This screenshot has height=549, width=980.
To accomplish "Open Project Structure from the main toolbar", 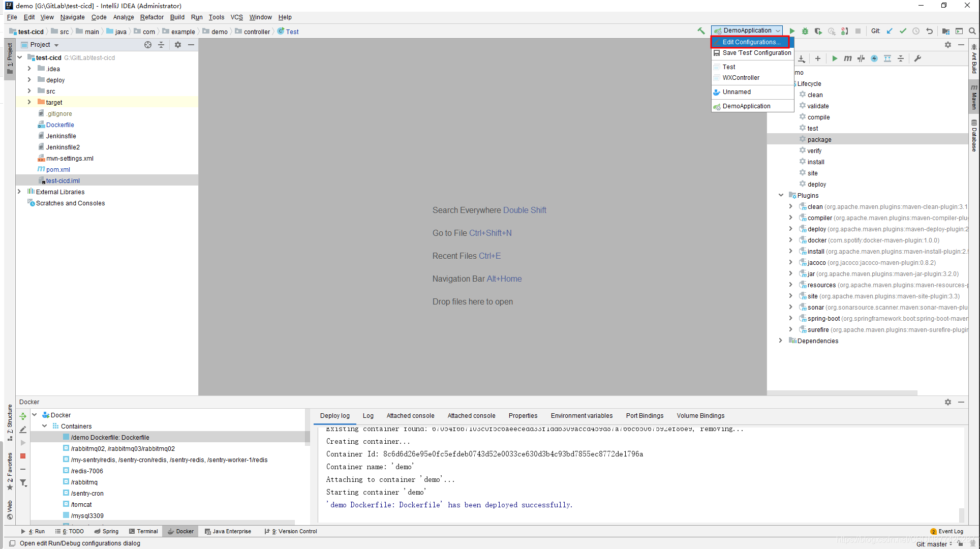I will tap(945, 31).
